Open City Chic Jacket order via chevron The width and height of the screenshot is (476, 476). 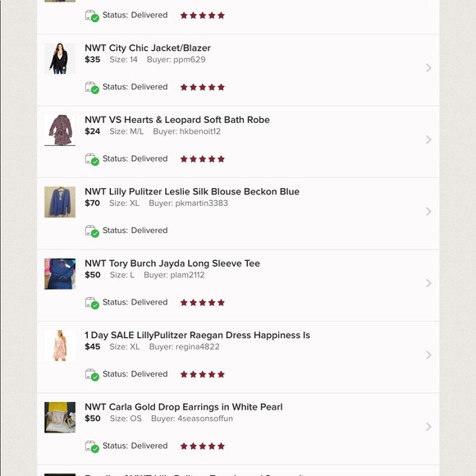point(428,67)
